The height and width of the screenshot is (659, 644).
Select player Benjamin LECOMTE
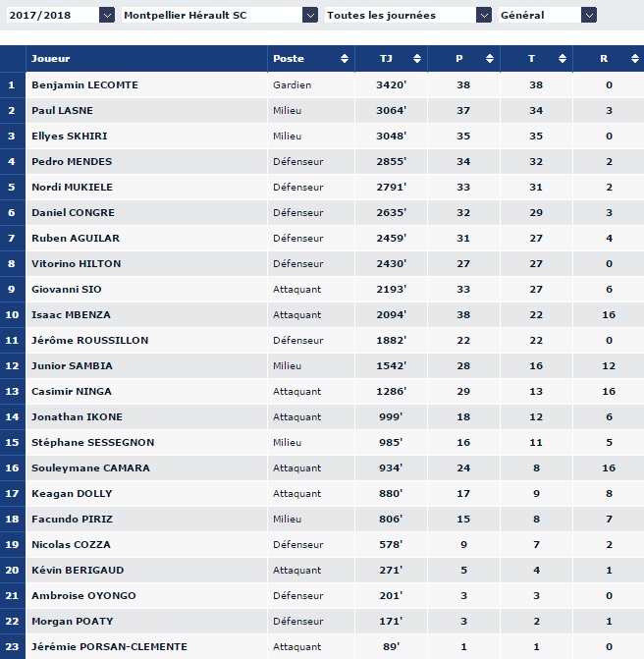tap(84, 84)
